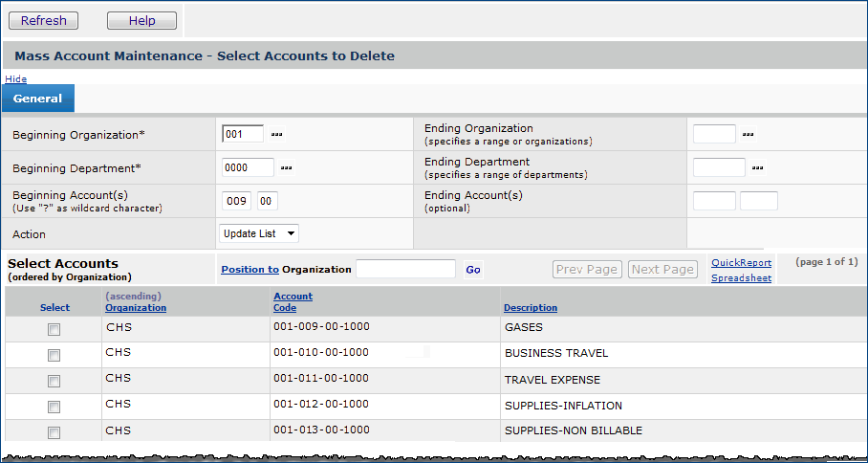The width and height of the screenshot is (868, 463).
Task: Open the Action dropdown showing Update List
Action: point(259,233)
